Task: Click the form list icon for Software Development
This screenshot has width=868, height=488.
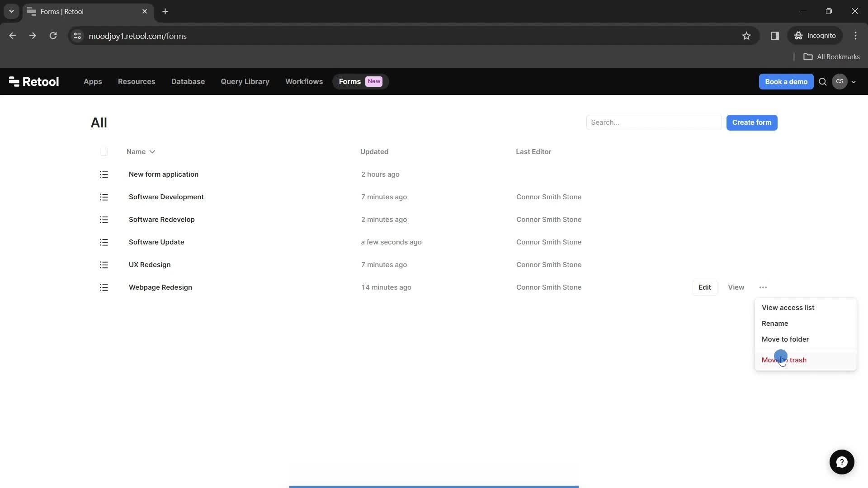Action: pyautogui.click(x=104, y=197)
